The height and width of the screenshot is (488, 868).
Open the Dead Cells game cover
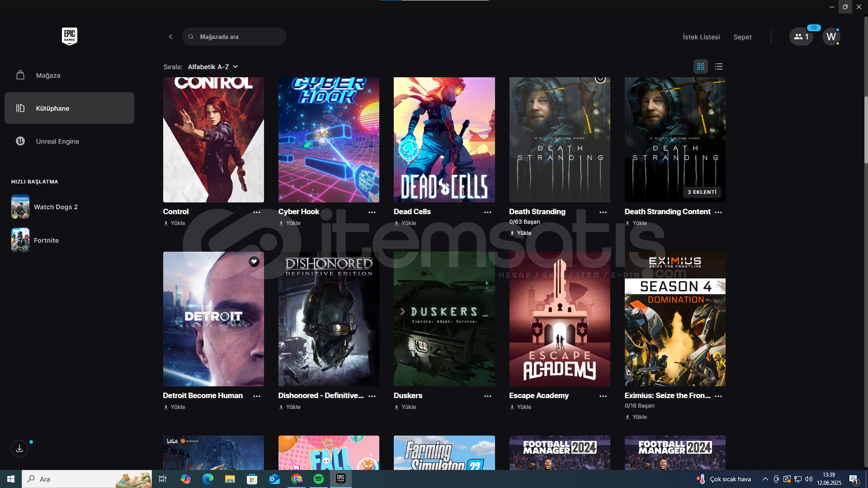(444, 140)
